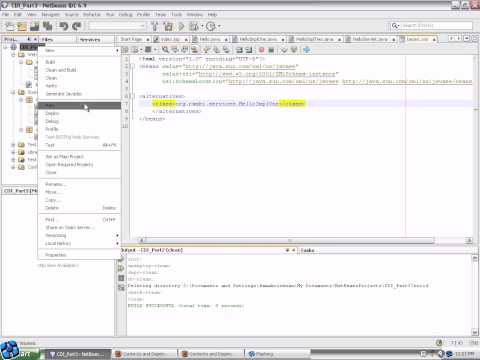Click the Profile Main Project clock icon
This screenshot has width=480, height=360.
210,26
